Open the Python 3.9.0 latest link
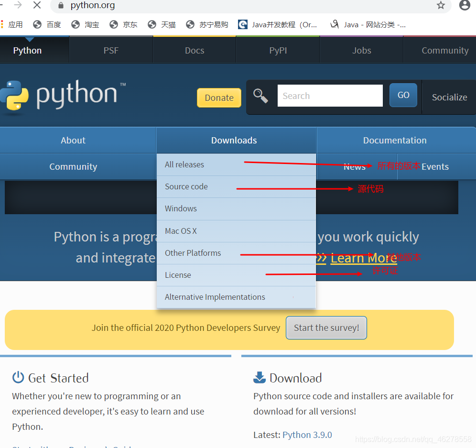476x448 pixels. [x=307, y=435]
